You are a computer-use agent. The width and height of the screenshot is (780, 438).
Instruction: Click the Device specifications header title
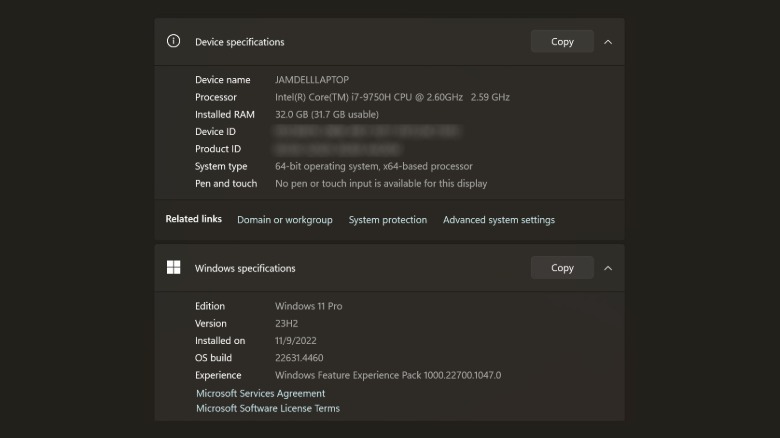click(x=239, y=42)
